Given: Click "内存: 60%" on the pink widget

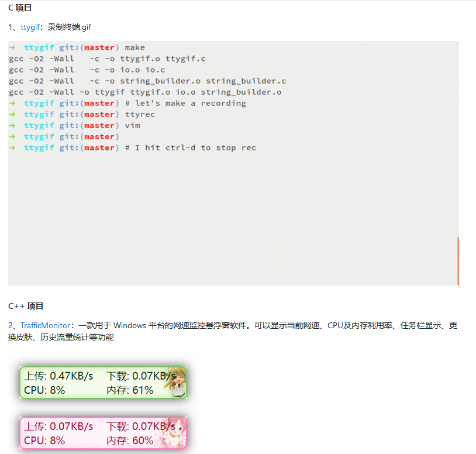Looking at the screenshot, I should point(130,441).
